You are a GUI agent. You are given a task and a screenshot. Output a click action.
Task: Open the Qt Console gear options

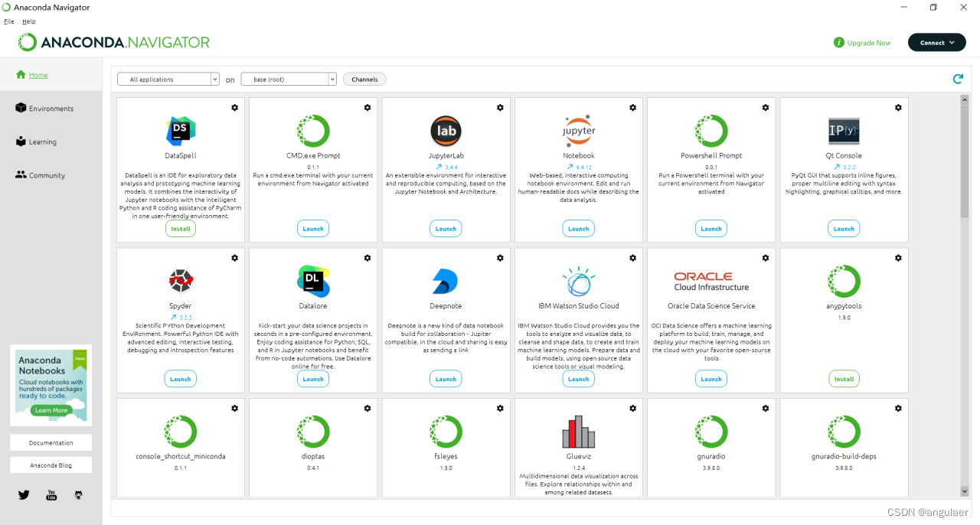pos(898,108)
